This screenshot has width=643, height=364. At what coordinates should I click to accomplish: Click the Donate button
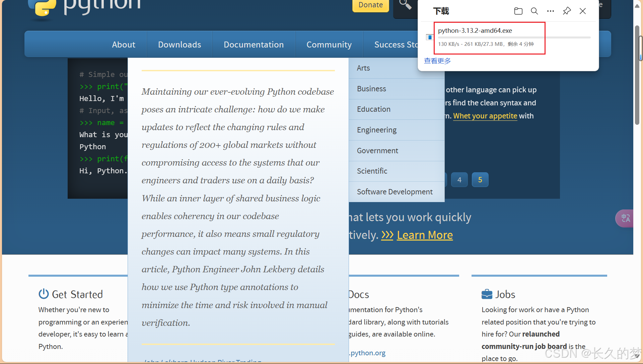370,5
